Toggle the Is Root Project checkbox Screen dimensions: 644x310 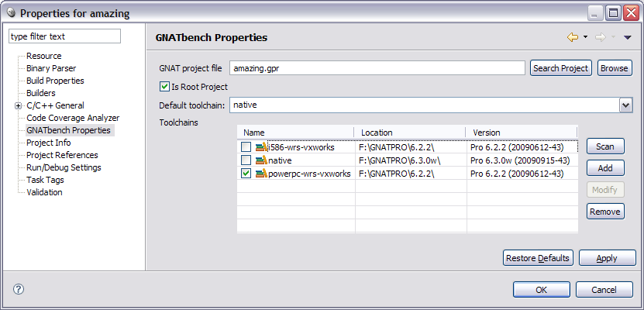tap(164, 87)
